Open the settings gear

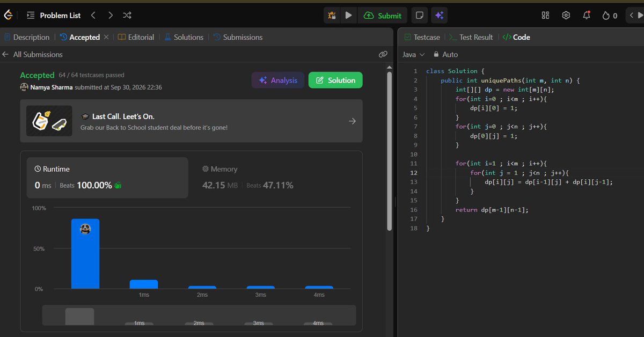tap(566, 16)
